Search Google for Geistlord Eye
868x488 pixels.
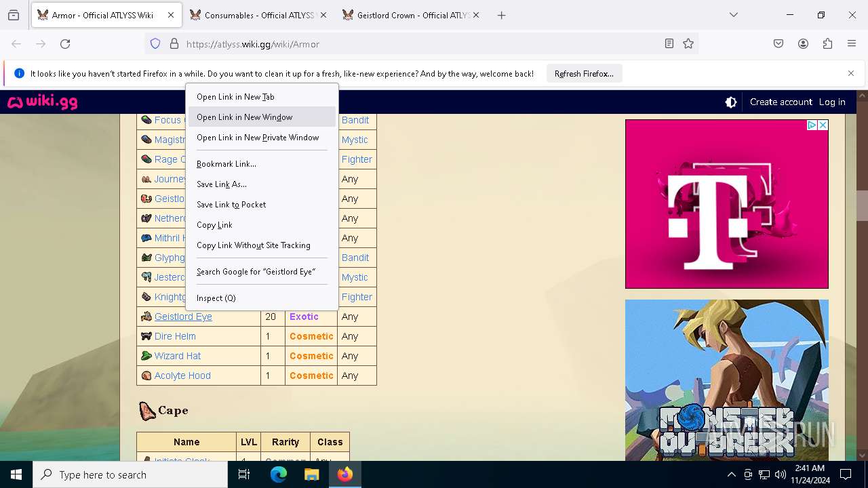click(262, 272)
